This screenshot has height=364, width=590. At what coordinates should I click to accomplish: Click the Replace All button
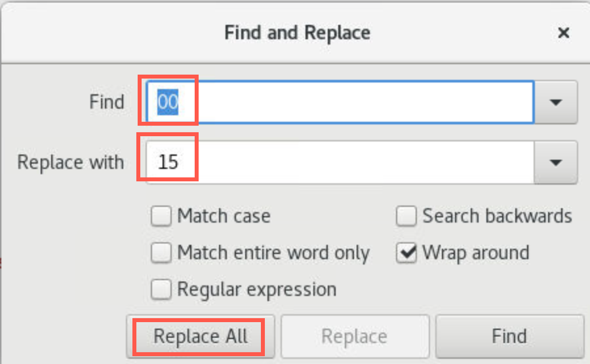click(200, 337)
